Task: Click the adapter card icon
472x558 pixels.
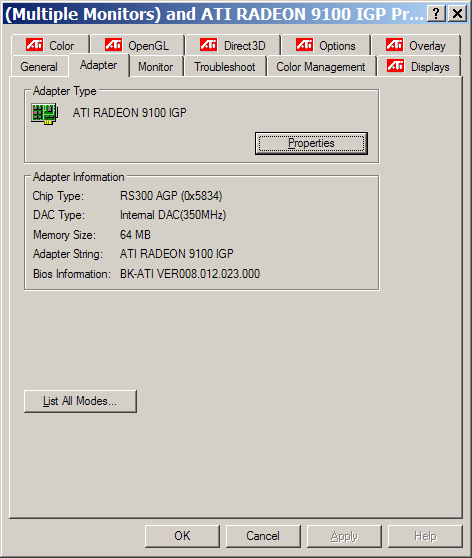Action: click(x=44, y=114)
